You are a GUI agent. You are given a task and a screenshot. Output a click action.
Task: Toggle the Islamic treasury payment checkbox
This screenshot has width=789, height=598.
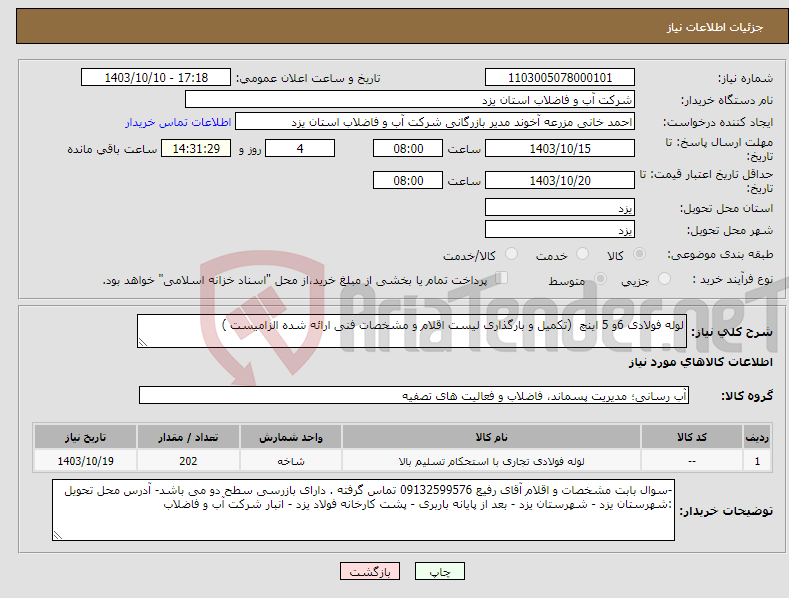pos(502,278)
